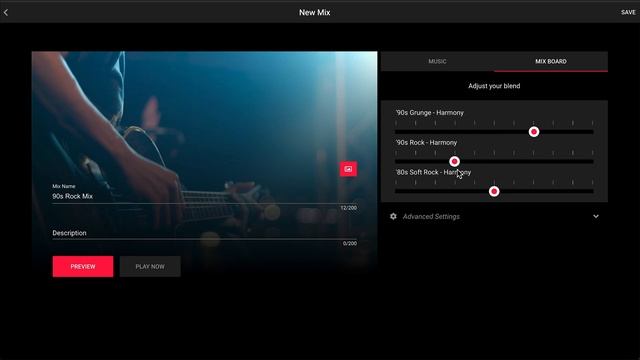Image resolution: width=640 pixels, height=360 pixels.
Task: Click the "'90s Rock - Harmony" label
Action: coord(426,142)
